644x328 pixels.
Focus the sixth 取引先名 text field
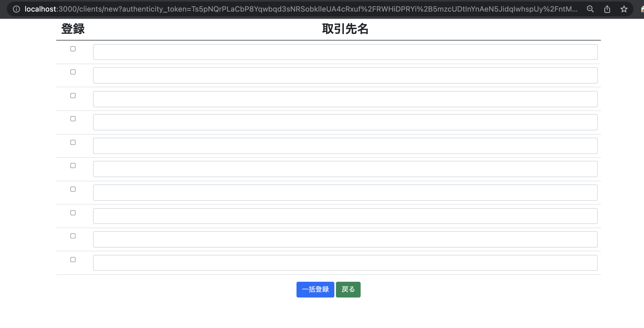pos(345,169)
